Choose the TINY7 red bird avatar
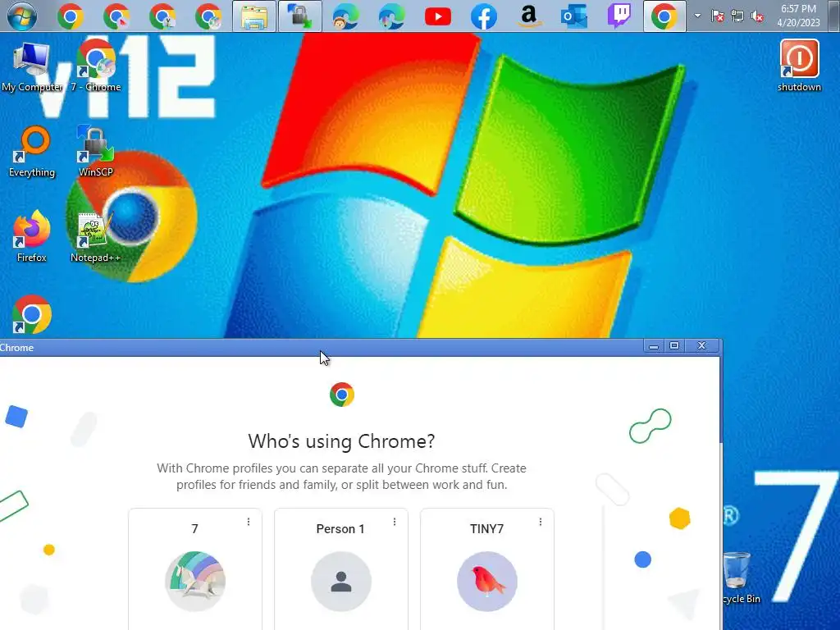840x630 pixels. (x=487, y=582)
